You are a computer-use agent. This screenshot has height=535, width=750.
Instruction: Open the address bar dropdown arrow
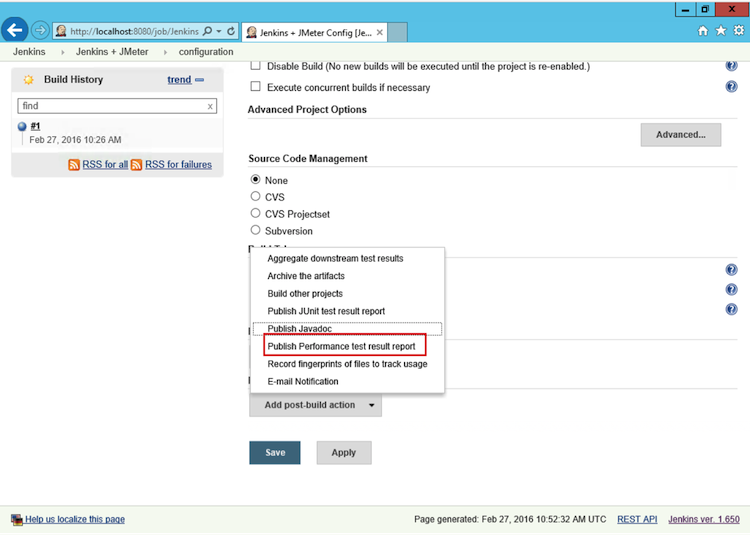point(219,31)
